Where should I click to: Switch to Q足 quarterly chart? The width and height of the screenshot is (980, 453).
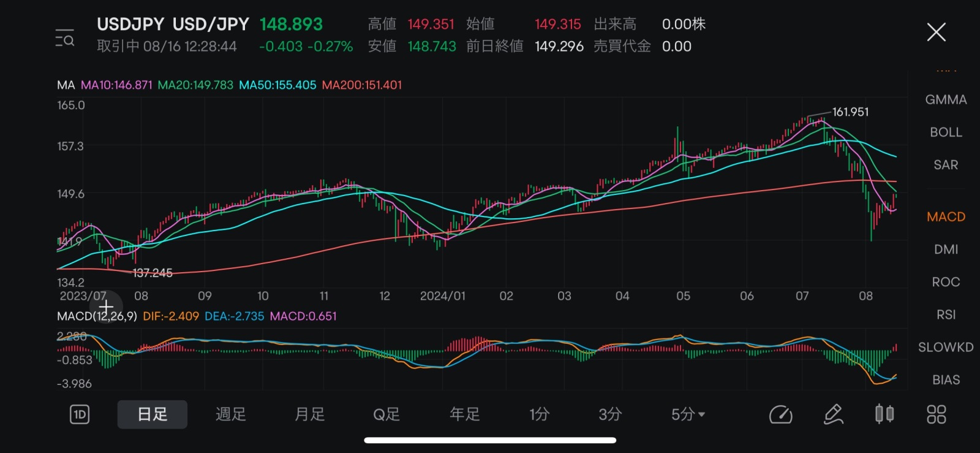pos(386,414)
